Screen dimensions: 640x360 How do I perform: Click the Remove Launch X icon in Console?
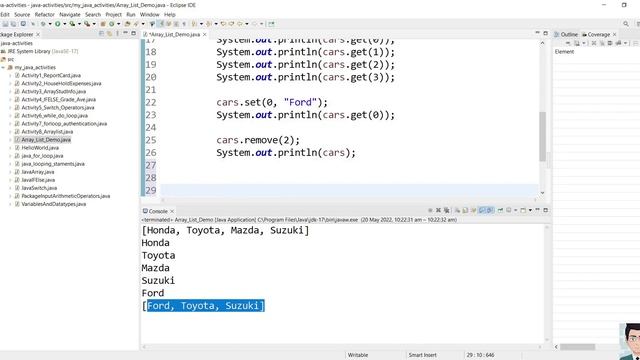(x=438, y=210)
